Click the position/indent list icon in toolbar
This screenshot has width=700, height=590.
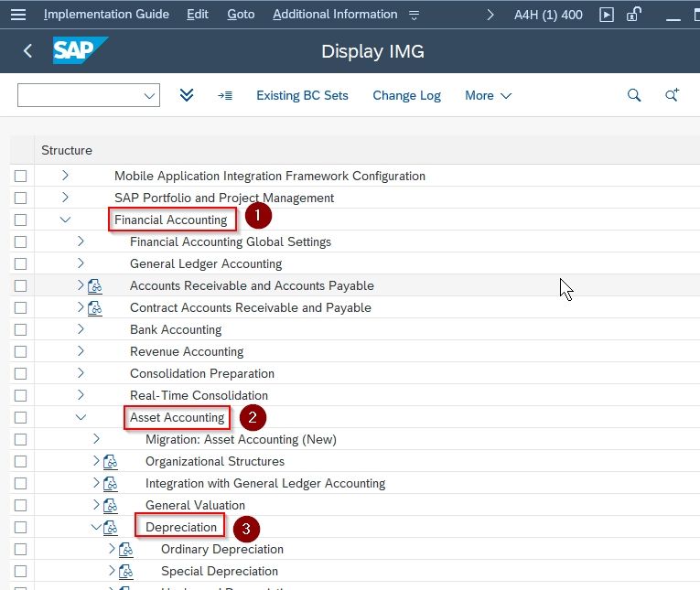click(225, 95)
